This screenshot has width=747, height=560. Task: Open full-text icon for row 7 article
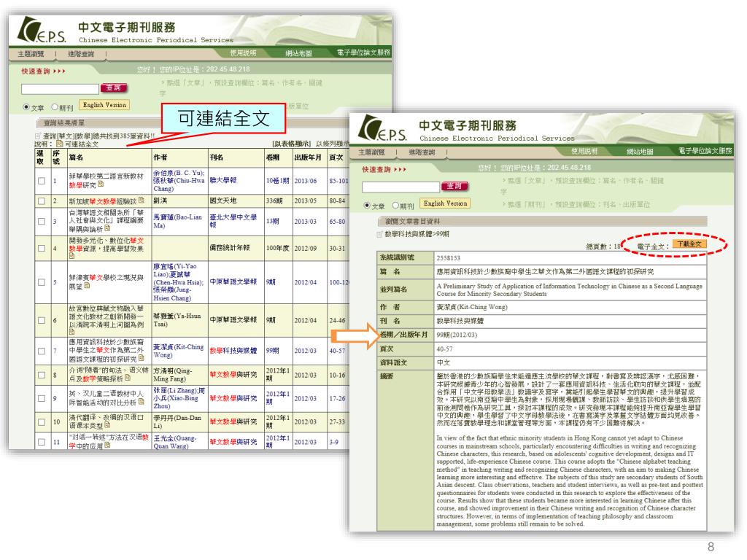tap(141, 359)
